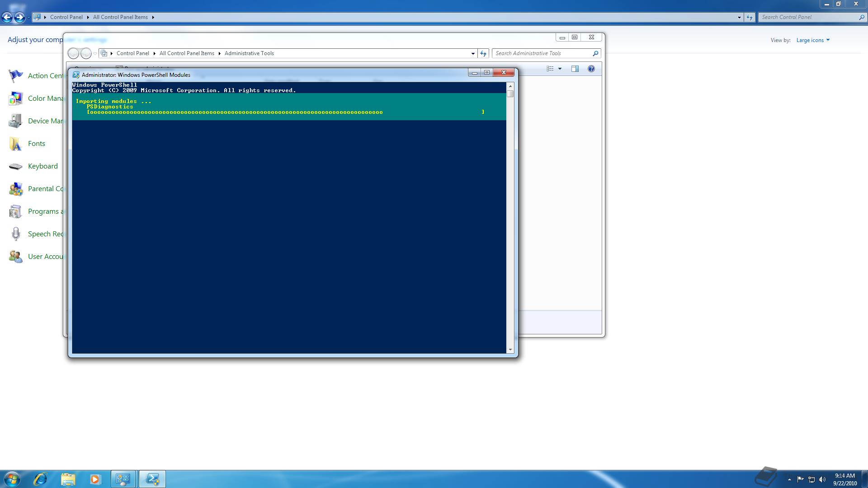The height and width of the screenshot is (488, 868).
Task: Close the Administrative Tools window
Action: pyautogui.click(x=591, y=37)
